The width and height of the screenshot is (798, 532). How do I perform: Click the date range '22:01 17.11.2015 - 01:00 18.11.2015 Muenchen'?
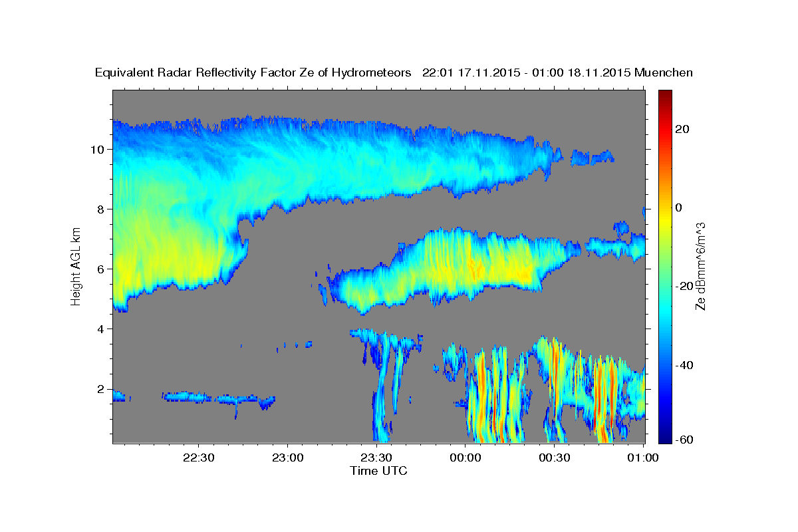point(558,72)
